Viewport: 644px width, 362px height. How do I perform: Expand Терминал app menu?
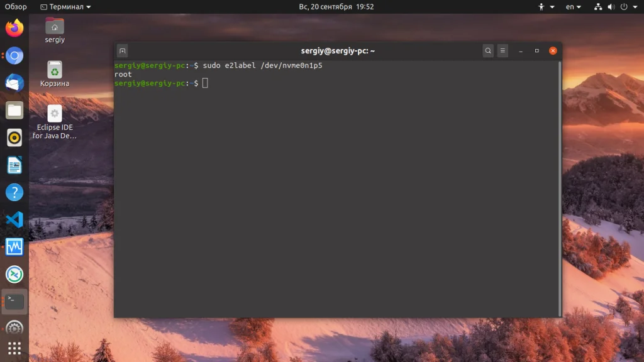click(x=65, y=6)
